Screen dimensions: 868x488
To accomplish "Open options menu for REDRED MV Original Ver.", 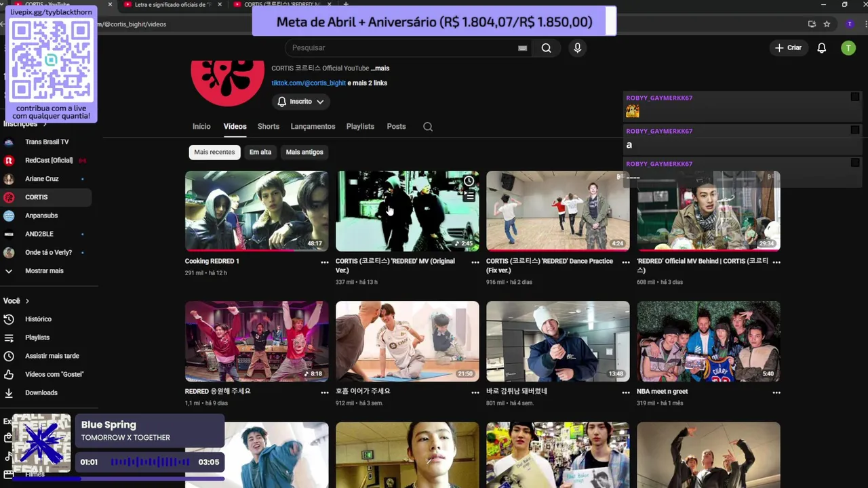I will tap(475, 262).
